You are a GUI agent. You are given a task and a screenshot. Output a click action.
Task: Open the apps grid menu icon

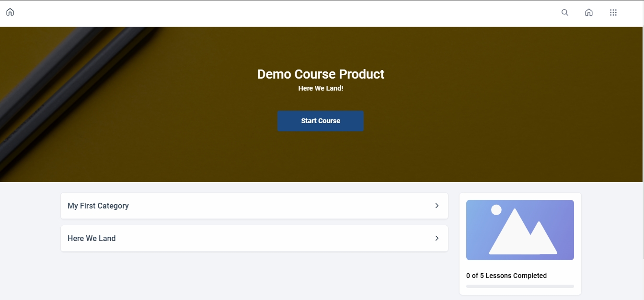[x=613, y=13]
